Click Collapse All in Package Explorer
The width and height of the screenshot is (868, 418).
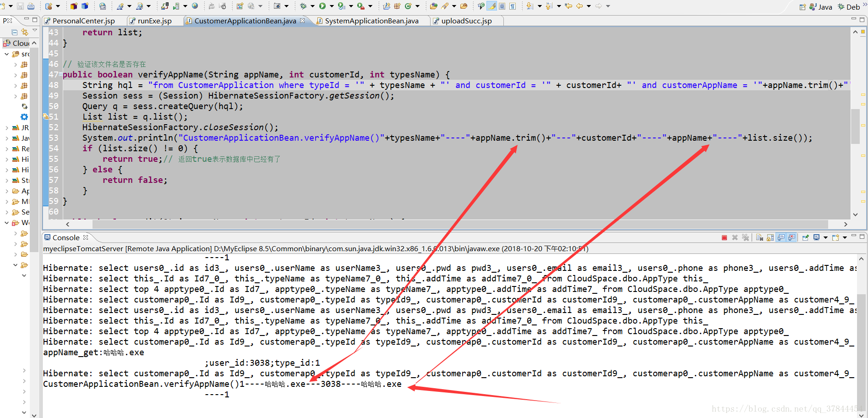point(15,32)
